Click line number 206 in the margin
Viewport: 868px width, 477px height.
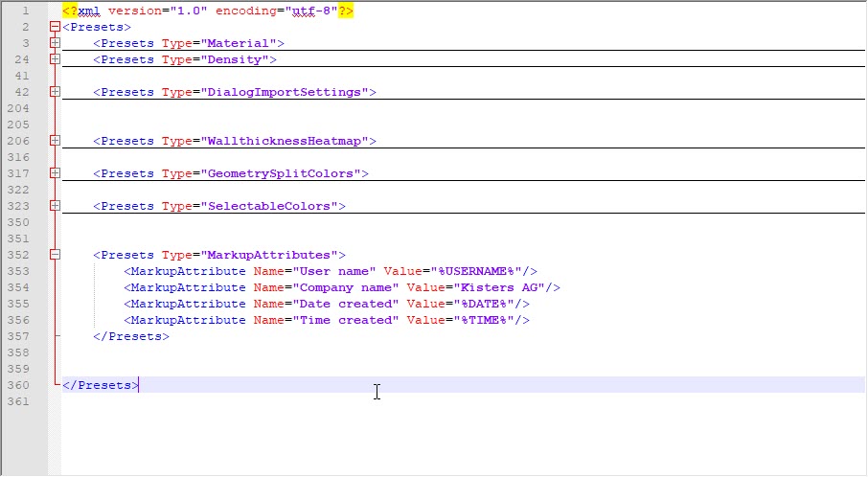tap(18, 141)
